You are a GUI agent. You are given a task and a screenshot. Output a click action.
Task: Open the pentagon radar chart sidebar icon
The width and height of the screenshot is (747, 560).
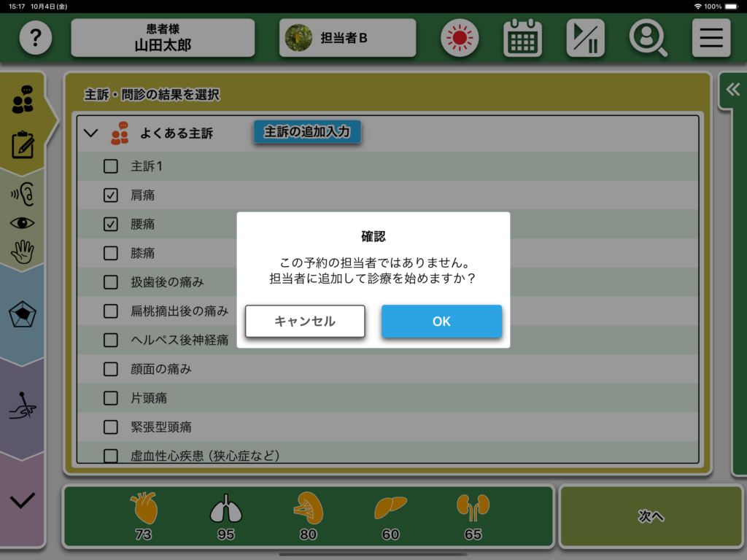pyautogui.click(x=23, y=314)
